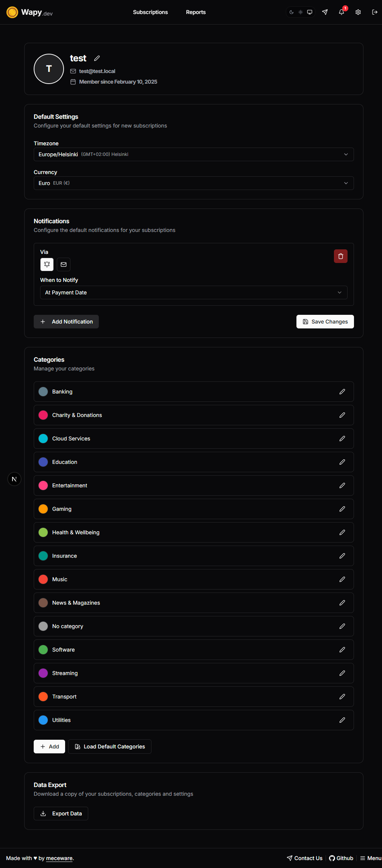Open notifications bell in header
This screenshot has width=382, height=868.
[341, 12]
